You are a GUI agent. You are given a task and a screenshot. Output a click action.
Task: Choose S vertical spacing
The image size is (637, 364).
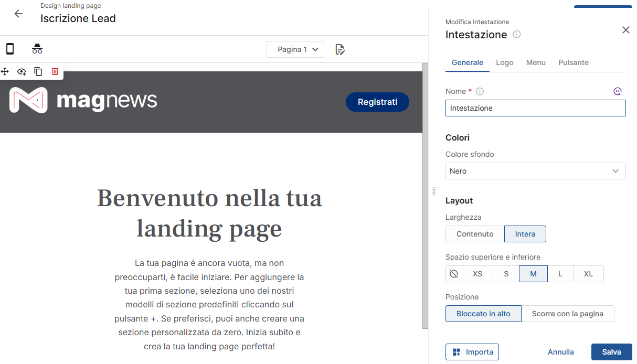point(506,274)
